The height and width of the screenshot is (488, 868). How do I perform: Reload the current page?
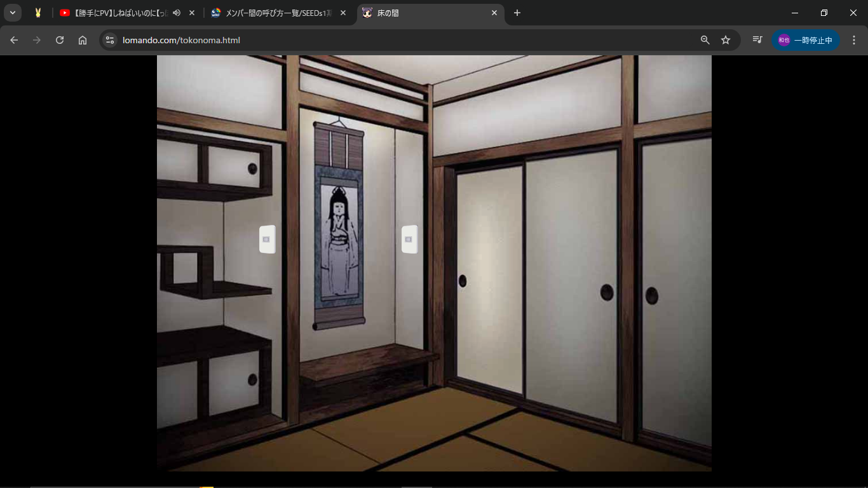tap(60, 40)
